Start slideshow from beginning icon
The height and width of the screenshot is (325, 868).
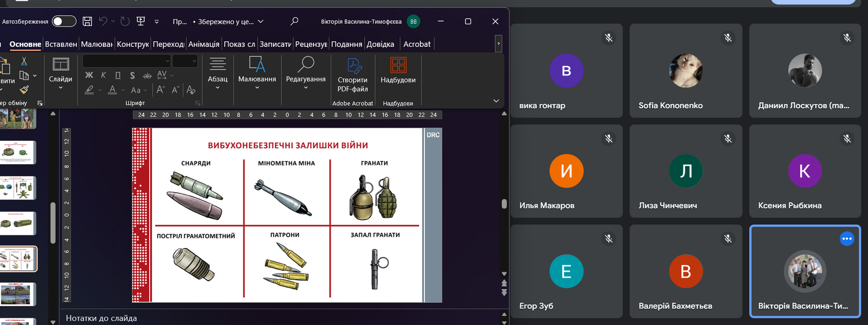[x=141, y=22]
